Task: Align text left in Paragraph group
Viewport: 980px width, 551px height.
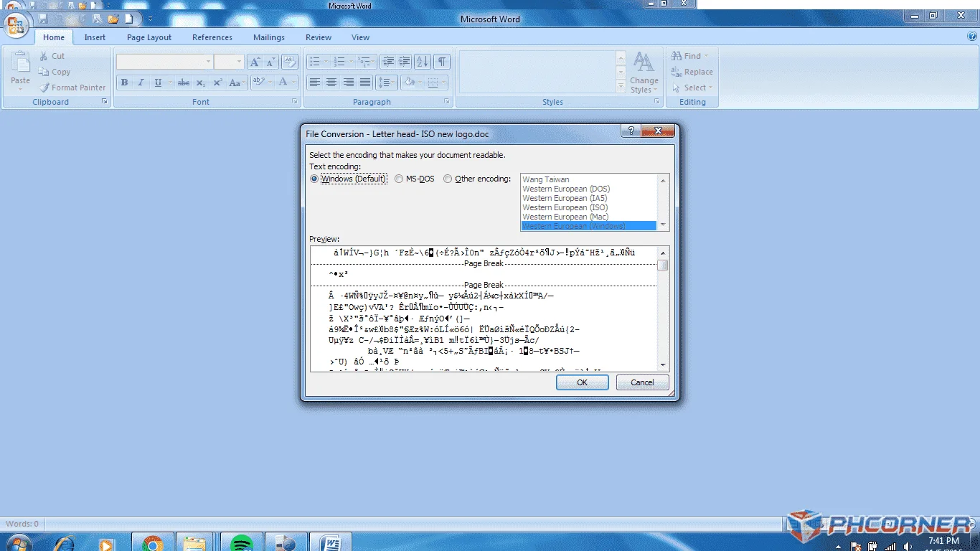Action: [314, 83]
